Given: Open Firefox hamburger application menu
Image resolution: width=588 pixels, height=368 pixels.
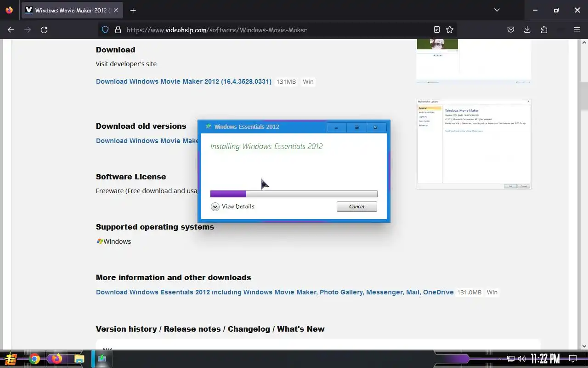Looking at the screenshot, I should coord(577,29).
